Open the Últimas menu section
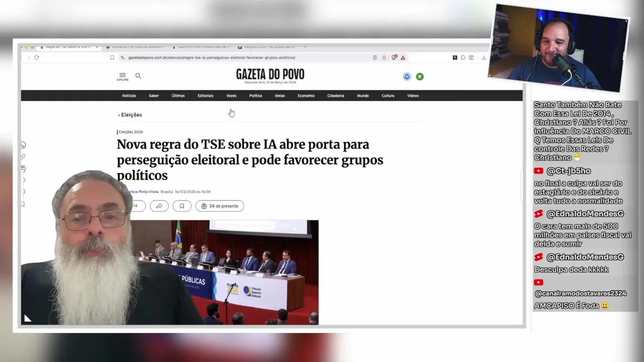 click(178, 96)
